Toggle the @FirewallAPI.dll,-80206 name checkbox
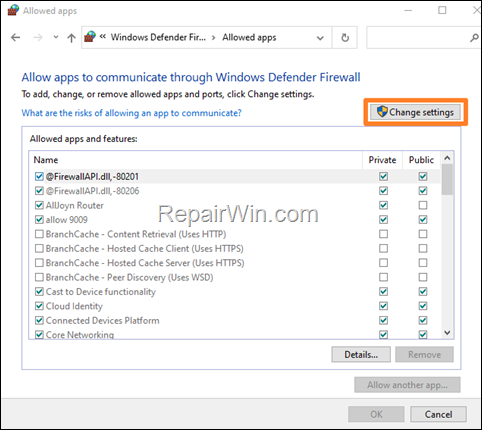The height and width of the screenshot is (430, 482). click(x=39, y=191)
